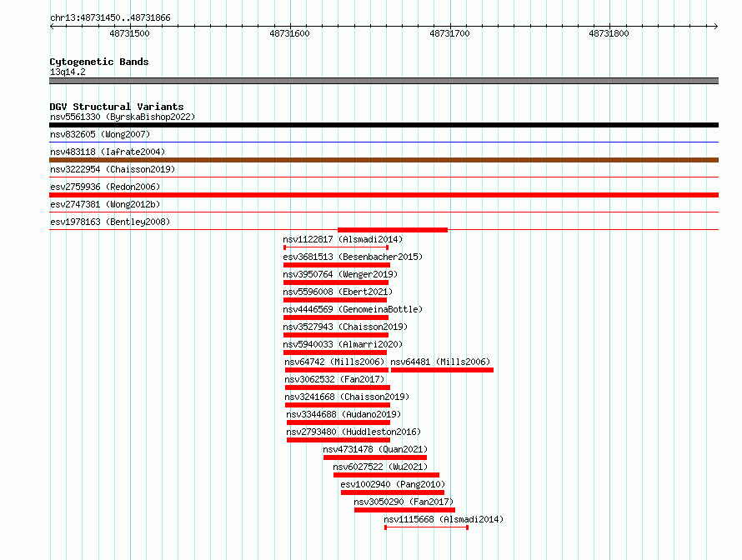Open variant esv2747381 (Wong2012b) label

click(105, 204)
